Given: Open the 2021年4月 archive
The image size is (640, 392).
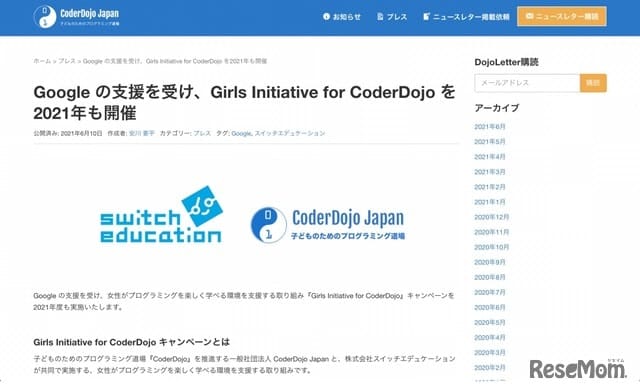Looking at the screenshot, I should [490, 157].
